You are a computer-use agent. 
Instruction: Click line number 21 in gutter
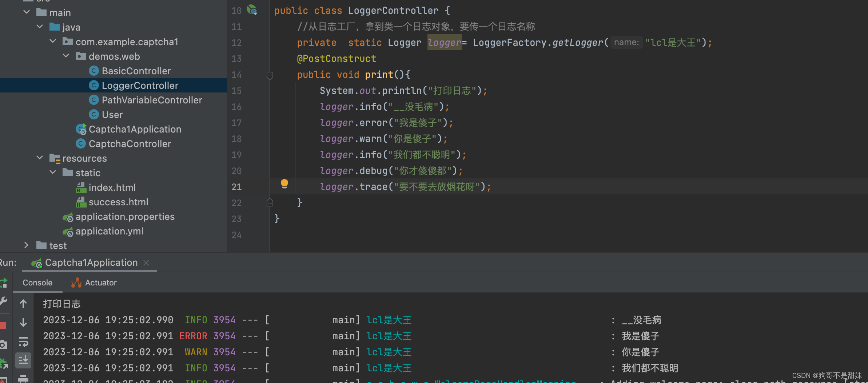(x=236, y=187)
